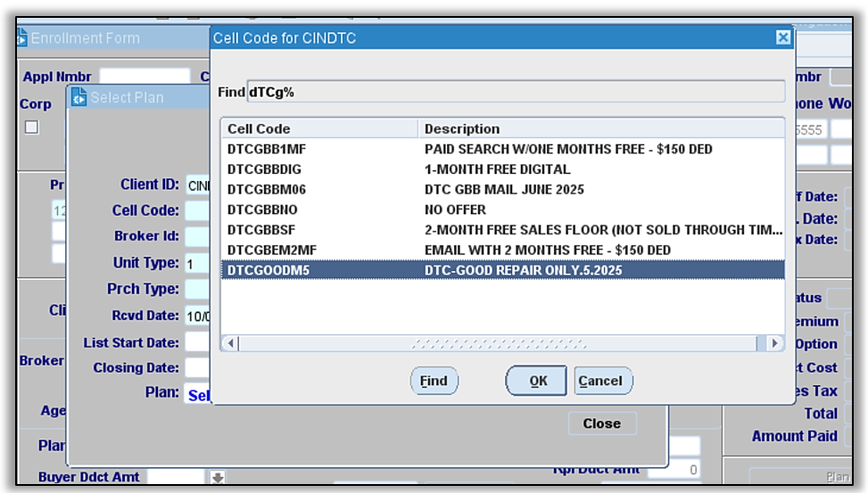The image size is (868, 493).
Task: Click the horizontal scrollbar right arrow
Action: (x=773, y=343)
